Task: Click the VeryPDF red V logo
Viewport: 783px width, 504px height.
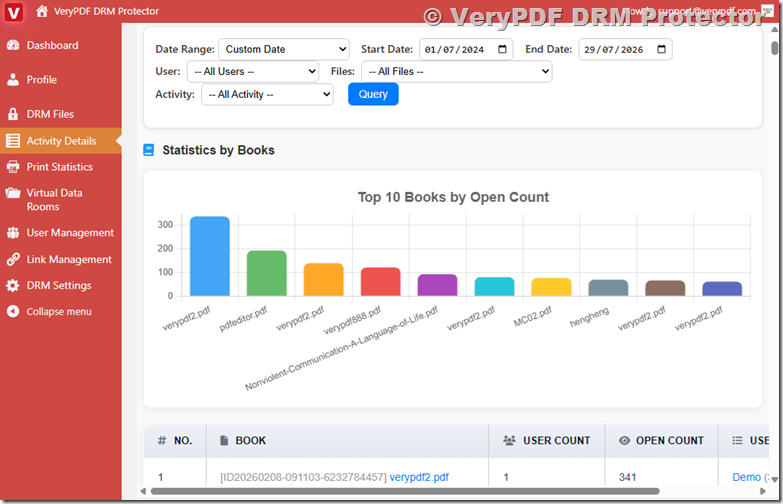Action: tap(13, 12)
